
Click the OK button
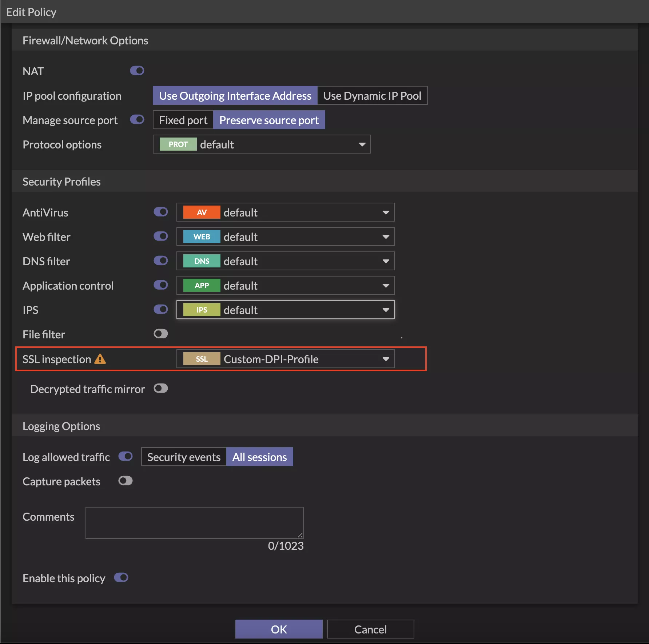(279, 629)
